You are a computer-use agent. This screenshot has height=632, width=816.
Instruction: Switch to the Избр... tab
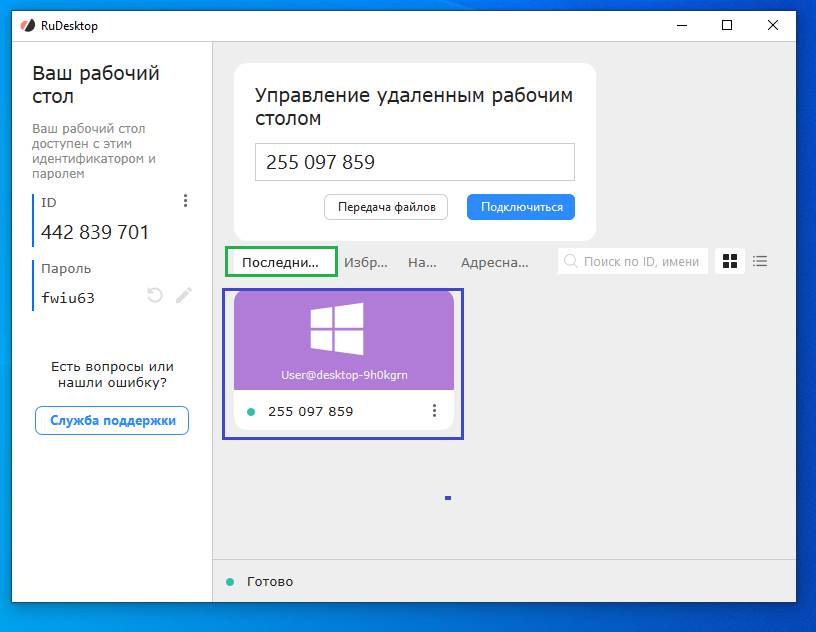366,262
